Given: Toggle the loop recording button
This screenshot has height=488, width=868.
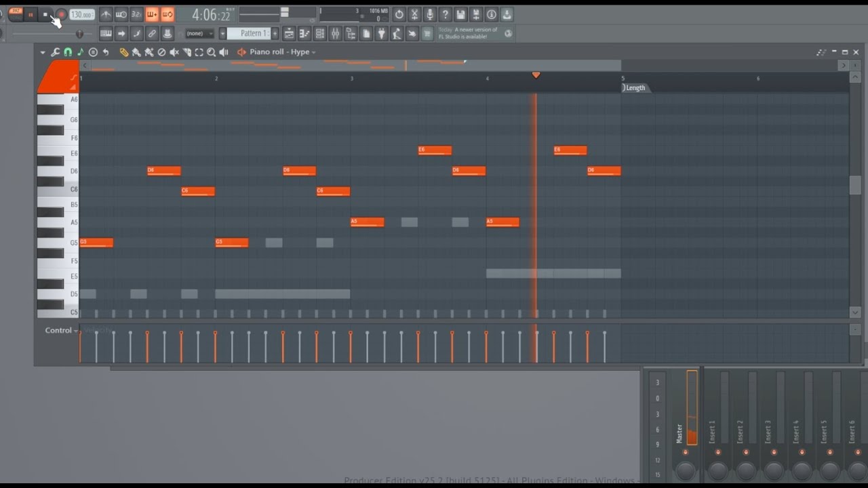Looking at the screenshot, I should tap(167, 14).
